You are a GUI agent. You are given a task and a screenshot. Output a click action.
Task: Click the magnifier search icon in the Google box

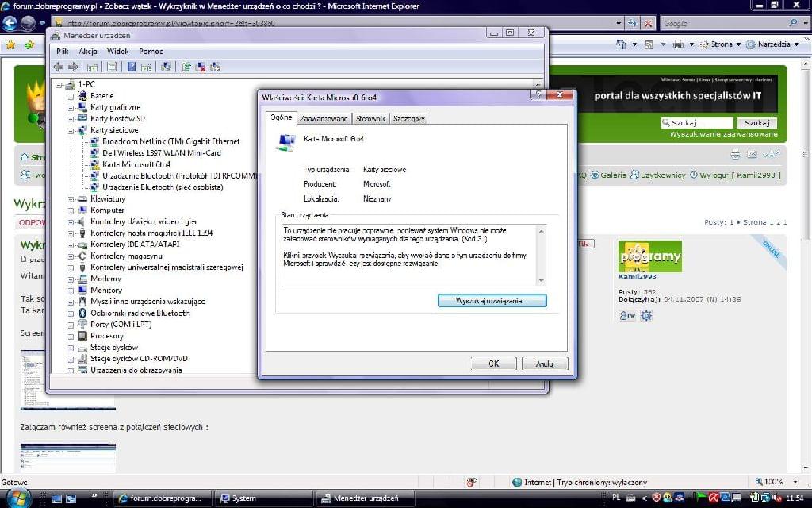tap(793, 23)
